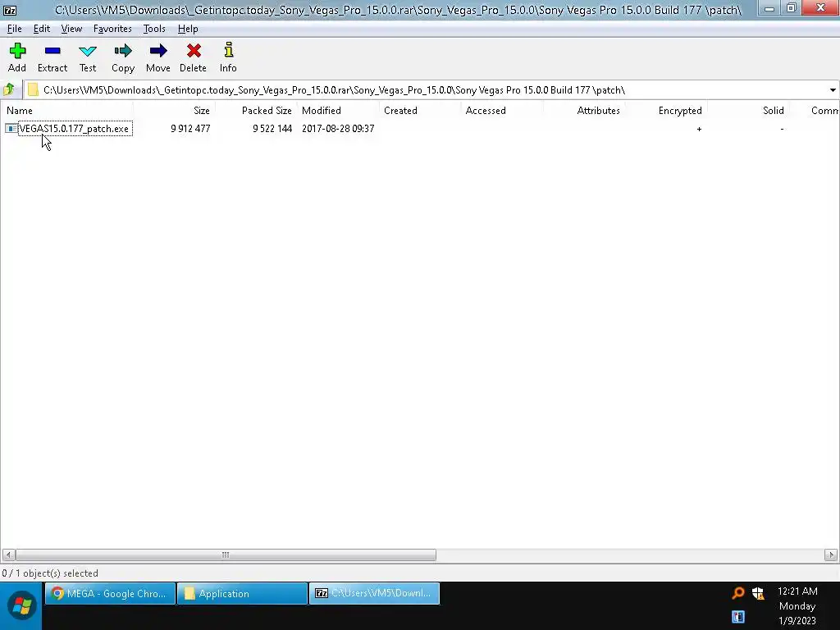Image resolution: width=840 pixels, height=630 pixels.
Task: Switch to 7-Zip taskbar window button
Action: [374, 594]
